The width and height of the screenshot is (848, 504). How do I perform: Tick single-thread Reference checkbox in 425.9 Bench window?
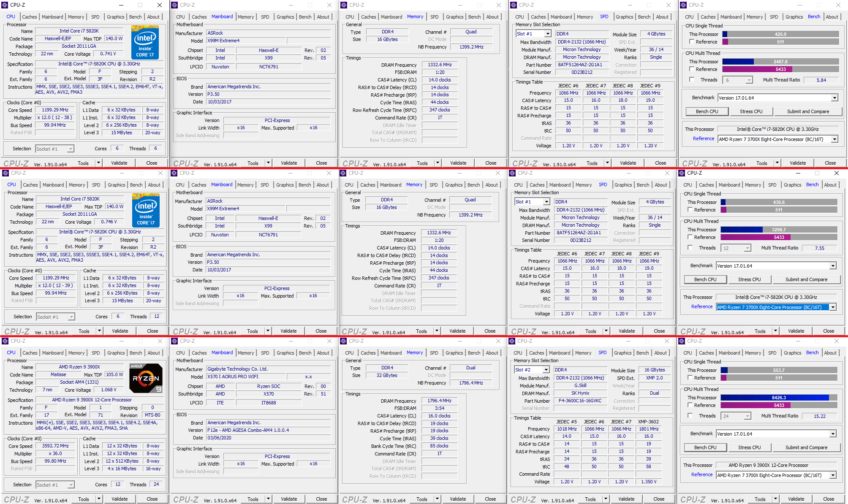692,42
